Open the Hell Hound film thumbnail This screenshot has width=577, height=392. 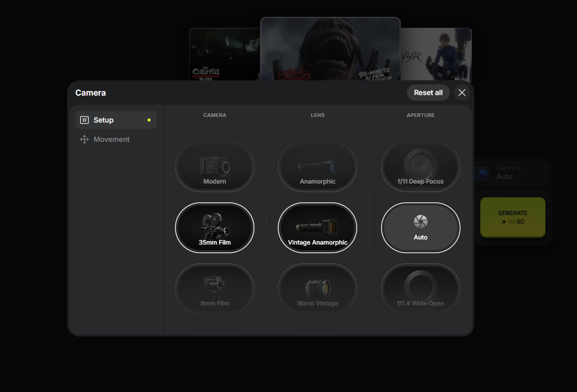point(330,49)
